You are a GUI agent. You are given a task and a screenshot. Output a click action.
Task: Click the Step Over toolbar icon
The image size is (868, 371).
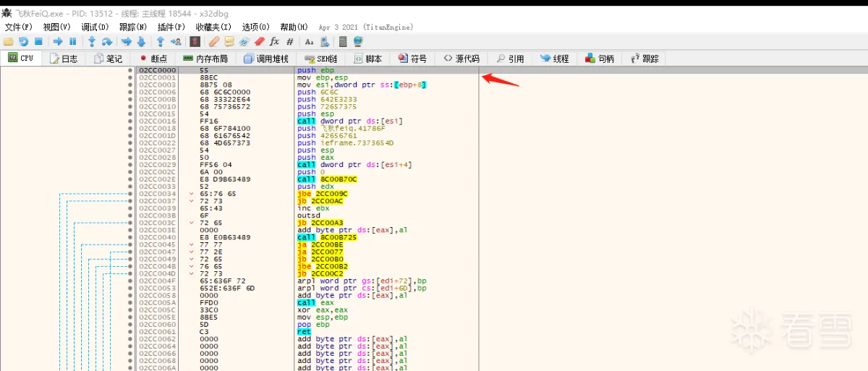coord(107,41)
